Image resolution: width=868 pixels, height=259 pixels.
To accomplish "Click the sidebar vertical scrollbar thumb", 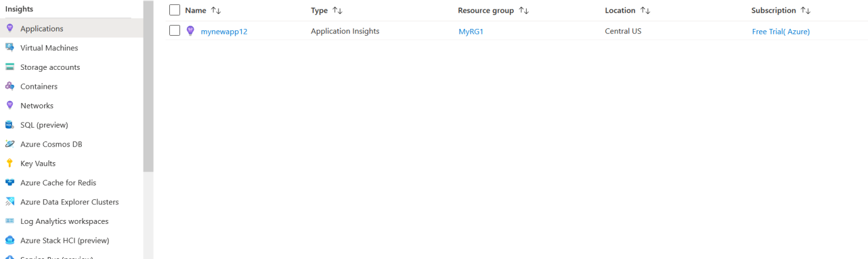I will 149,86.
